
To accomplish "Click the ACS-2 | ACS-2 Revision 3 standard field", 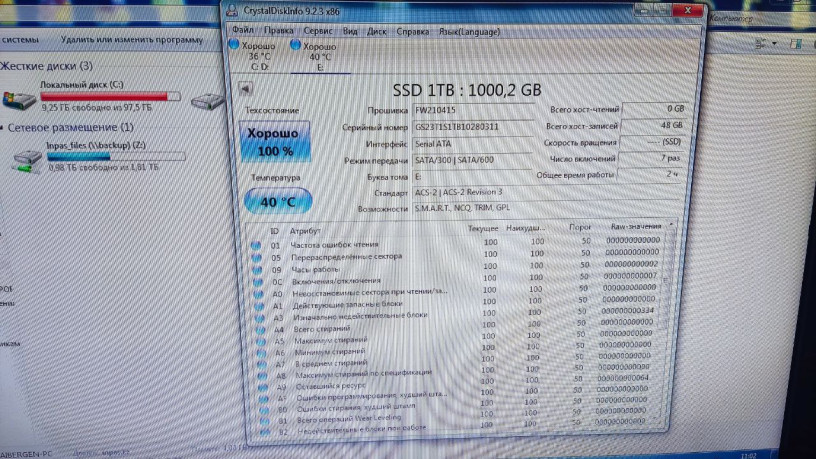I will (x=546, y=192).
